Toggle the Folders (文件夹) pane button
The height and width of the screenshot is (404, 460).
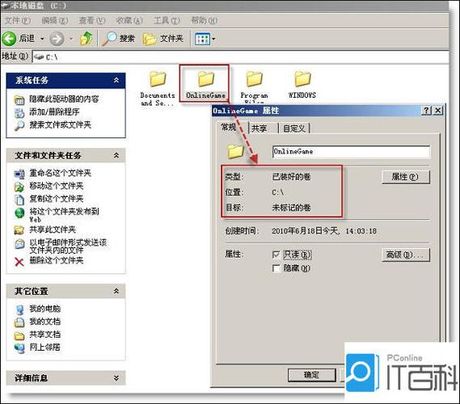point(163,39)
